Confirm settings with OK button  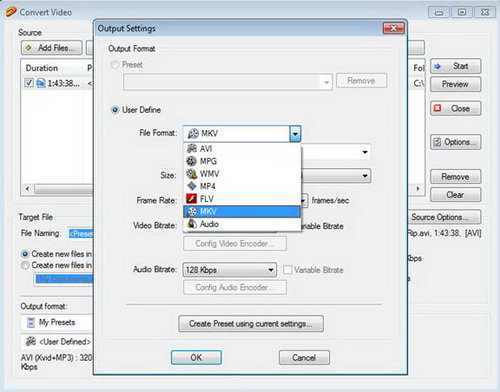tap(196, 358)
